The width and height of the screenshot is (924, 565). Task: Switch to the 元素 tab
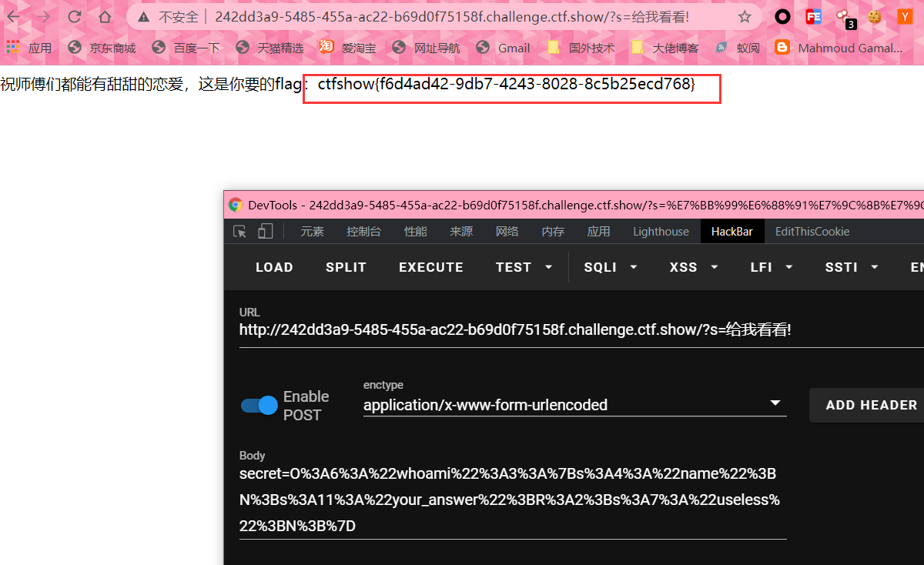(x=312, y=232)
